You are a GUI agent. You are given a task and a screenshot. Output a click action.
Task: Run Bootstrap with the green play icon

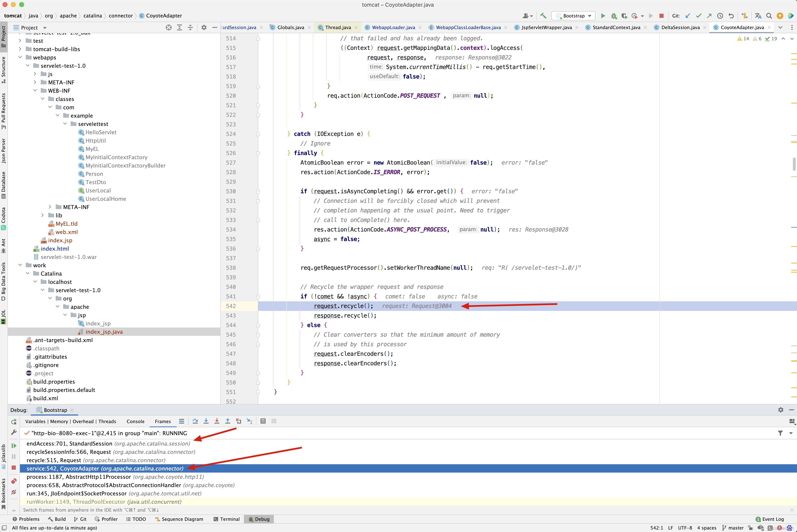(x=603, y=16)
